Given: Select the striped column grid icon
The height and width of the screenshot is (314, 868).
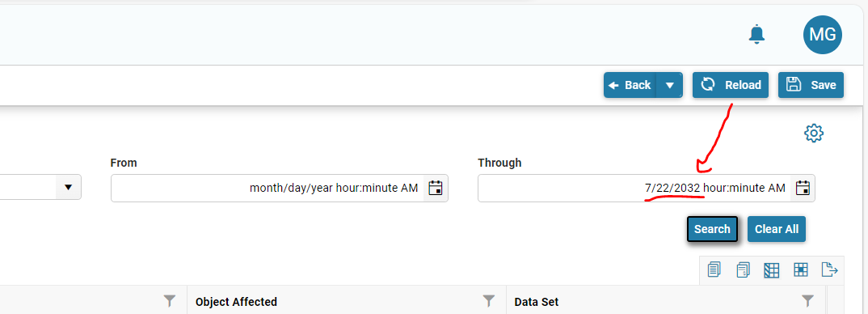Looking at the screenshot, I should click(x=772, y=270).
